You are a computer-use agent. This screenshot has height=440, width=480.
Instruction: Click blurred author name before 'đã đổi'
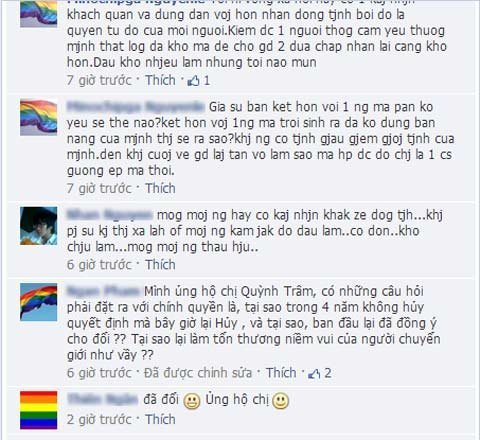click(x=102, y=399)
